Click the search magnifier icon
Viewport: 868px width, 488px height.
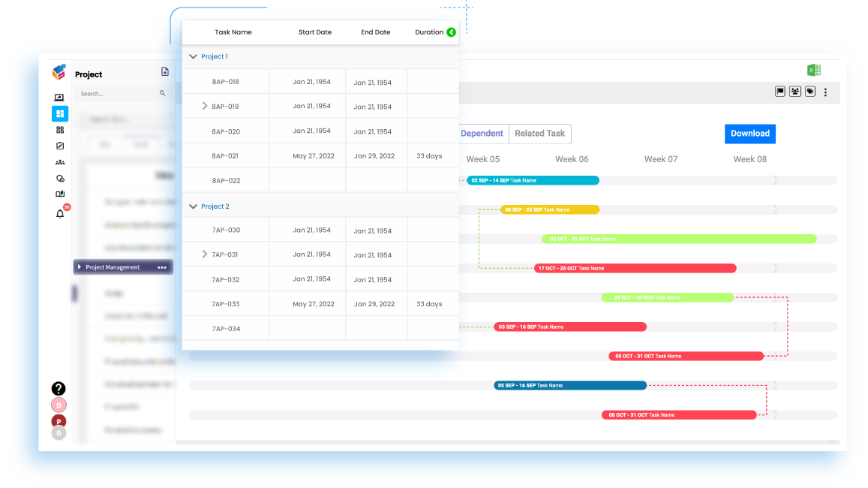click(162, 93)
